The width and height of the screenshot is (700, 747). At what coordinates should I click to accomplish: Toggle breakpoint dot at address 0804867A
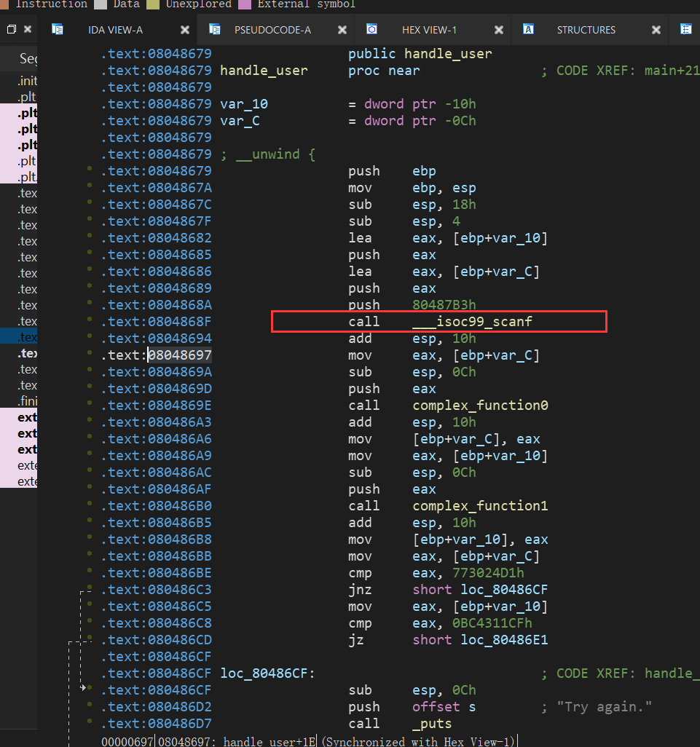click(89, 185)
